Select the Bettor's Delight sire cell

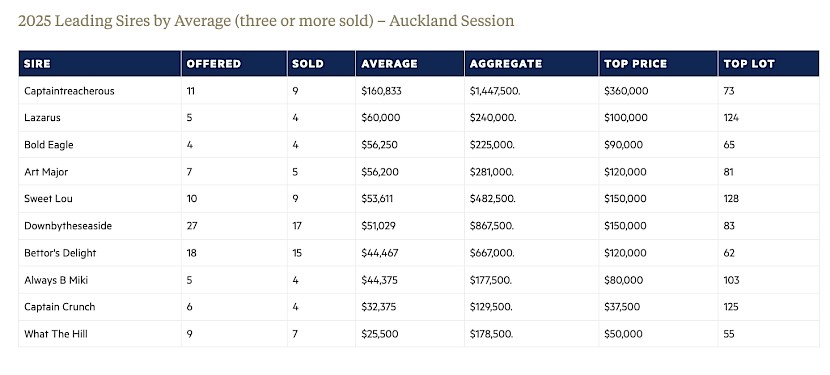(x=100, y=253)
